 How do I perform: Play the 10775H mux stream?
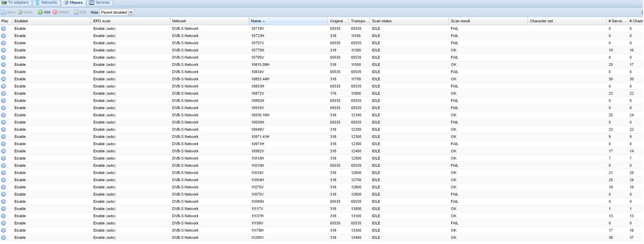3,50
